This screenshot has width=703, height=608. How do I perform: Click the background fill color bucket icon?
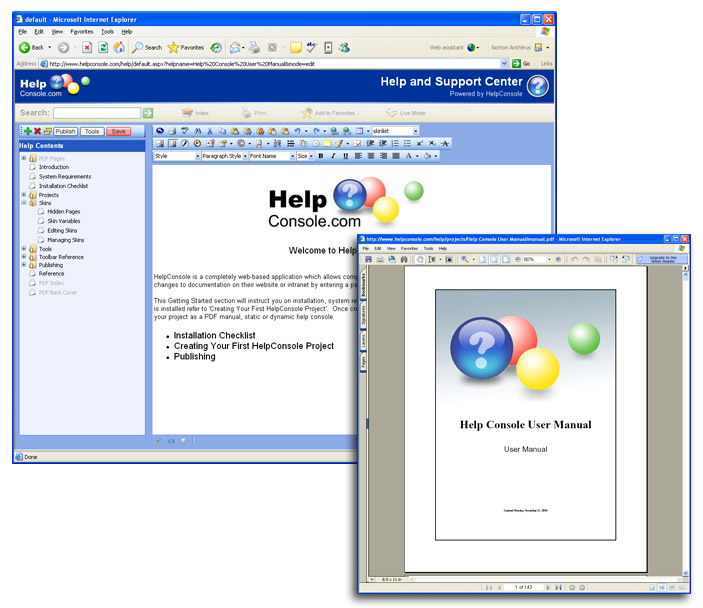(428, 156)
